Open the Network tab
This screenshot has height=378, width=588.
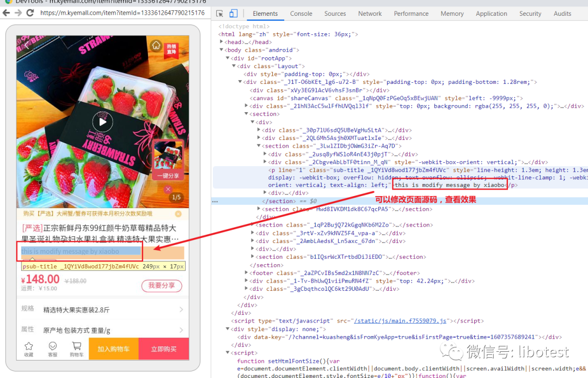(x=370, y=14)
